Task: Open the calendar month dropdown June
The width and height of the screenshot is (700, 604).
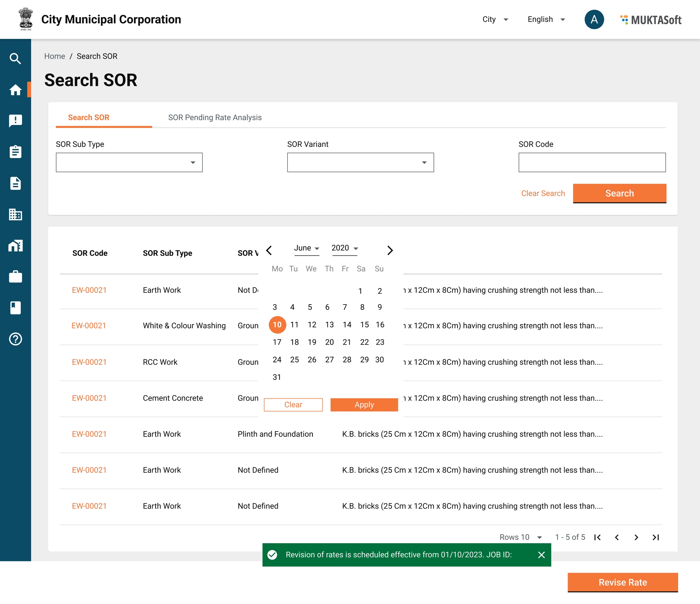Action: pyautogui.click(x=307, y=248)
